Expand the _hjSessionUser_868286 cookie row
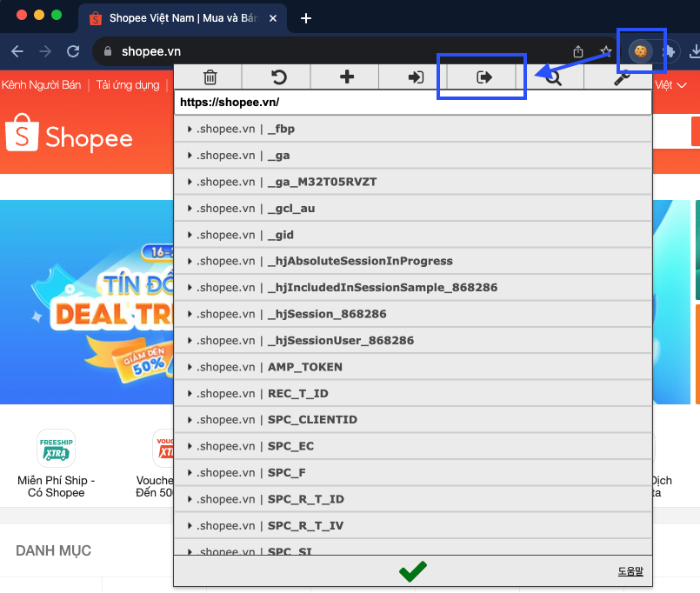 click(413, 341)
